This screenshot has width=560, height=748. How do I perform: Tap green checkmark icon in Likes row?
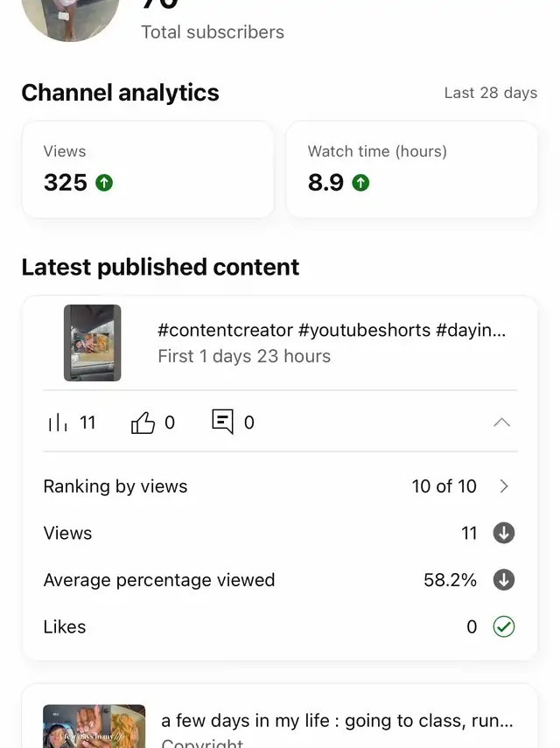pyautogui.click(x=504, y=626)
